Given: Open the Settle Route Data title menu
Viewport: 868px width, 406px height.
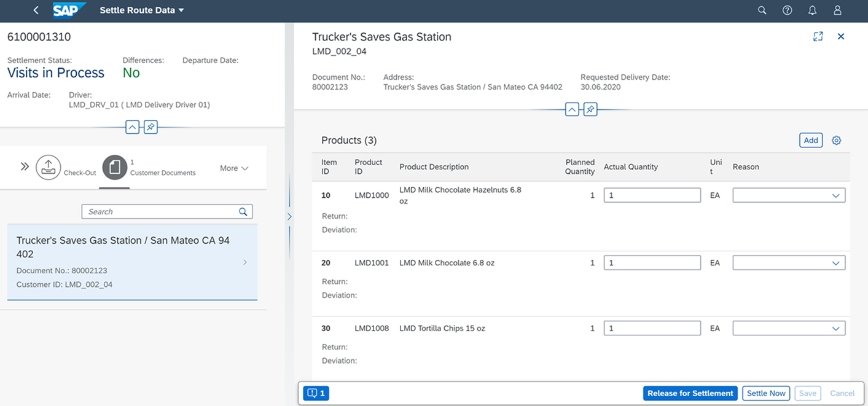Looking at the screenshot, I should pyautogui.click(x=141, y=10).
